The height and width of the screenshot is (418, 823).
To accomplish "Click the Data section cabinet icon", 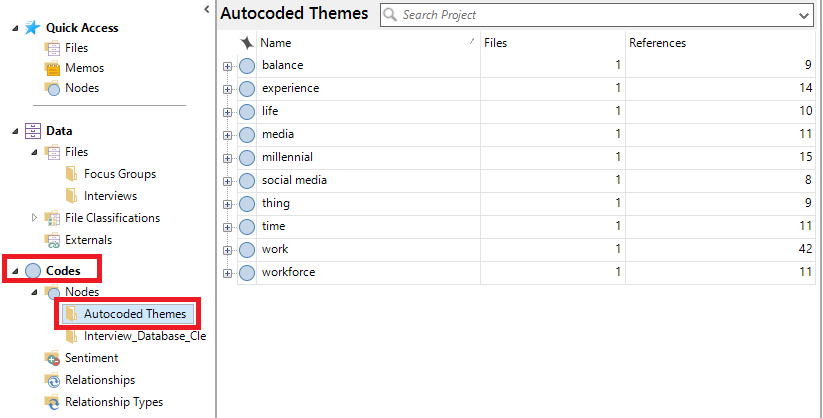I will (x=33, y=131).
